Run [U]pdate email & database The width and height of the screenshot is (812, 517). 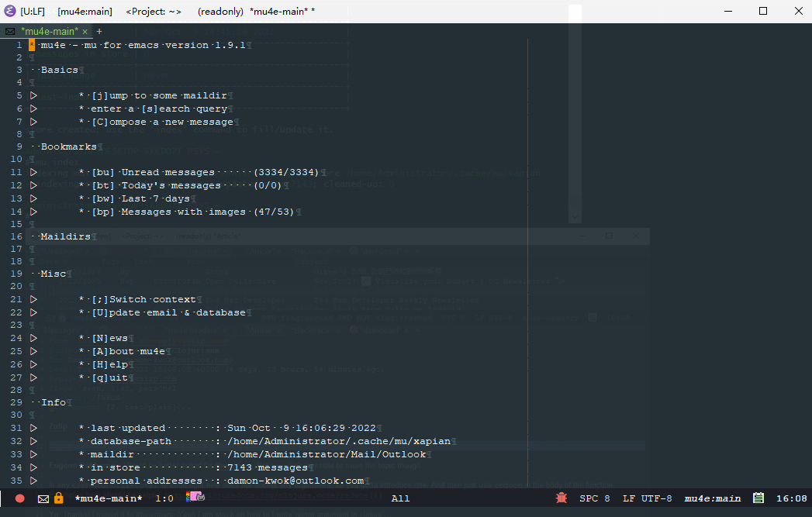[168, 312]
